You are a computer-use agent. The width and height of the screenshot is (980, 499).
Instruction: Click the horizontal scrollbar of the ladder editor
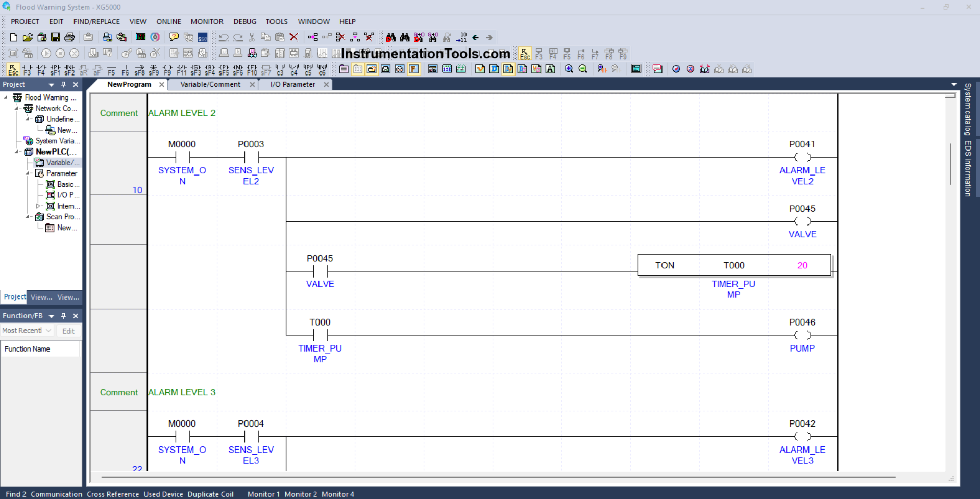pos(498,477)
